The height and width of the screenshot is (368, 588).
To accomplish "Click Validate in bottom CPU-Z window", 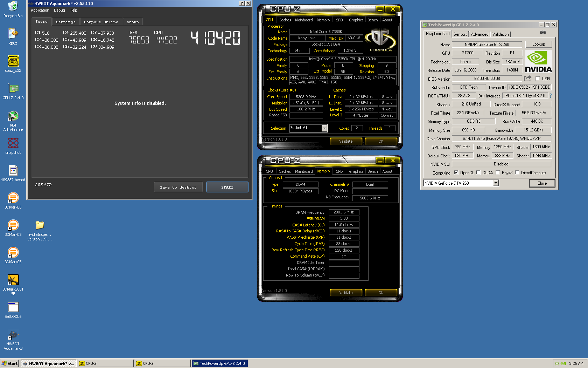I will click(x=346, y=293).
